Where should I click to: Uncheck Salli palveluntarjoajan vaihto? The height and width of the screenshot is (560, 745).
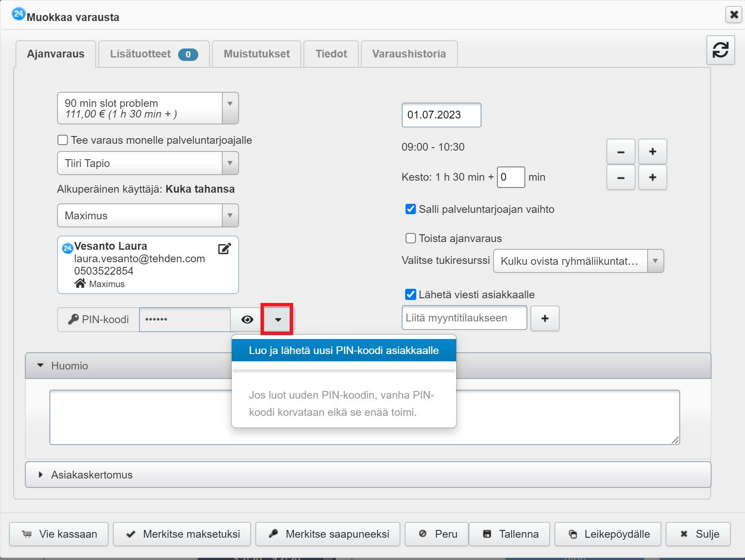click(x=411, y=209)
